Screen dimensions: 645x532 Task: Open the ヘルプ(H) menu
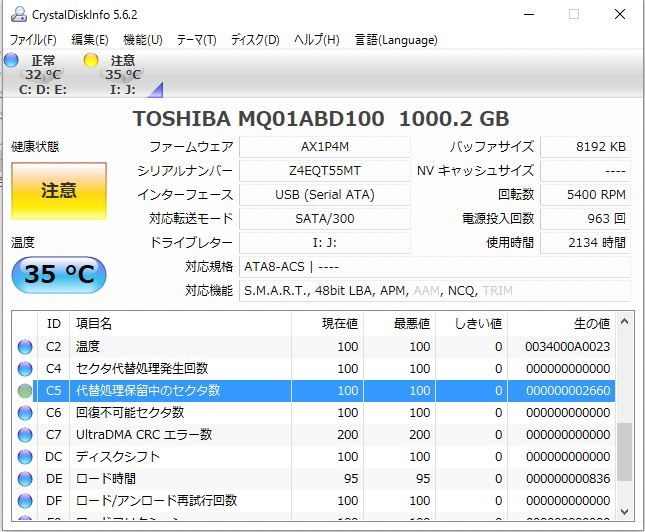coord(317,40)
